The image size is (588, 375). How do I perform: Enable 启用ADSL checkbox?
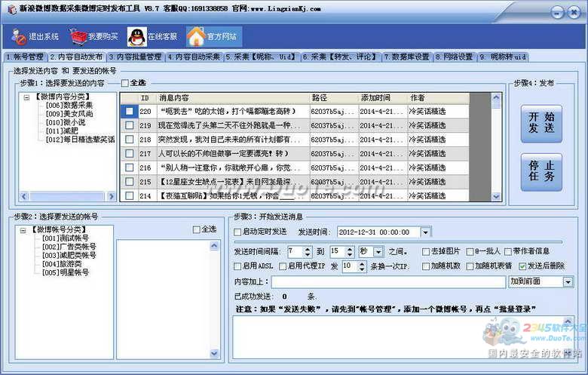(237, 266)
